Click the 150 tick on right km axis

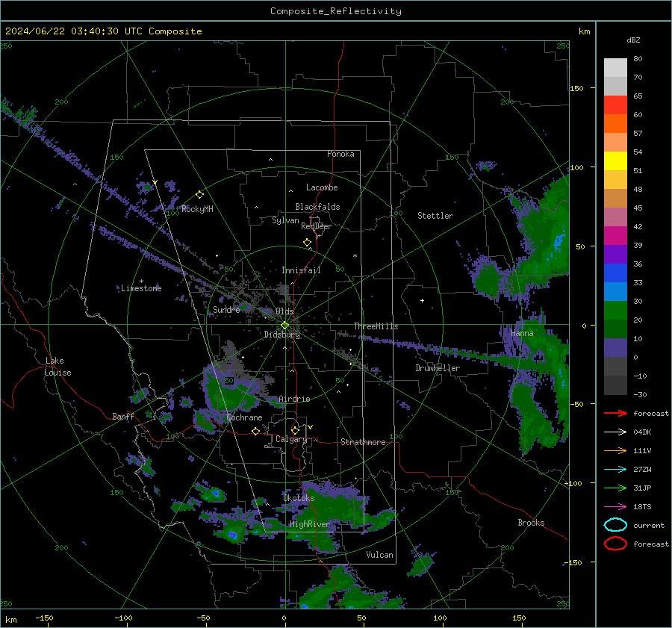pos(576,88)
